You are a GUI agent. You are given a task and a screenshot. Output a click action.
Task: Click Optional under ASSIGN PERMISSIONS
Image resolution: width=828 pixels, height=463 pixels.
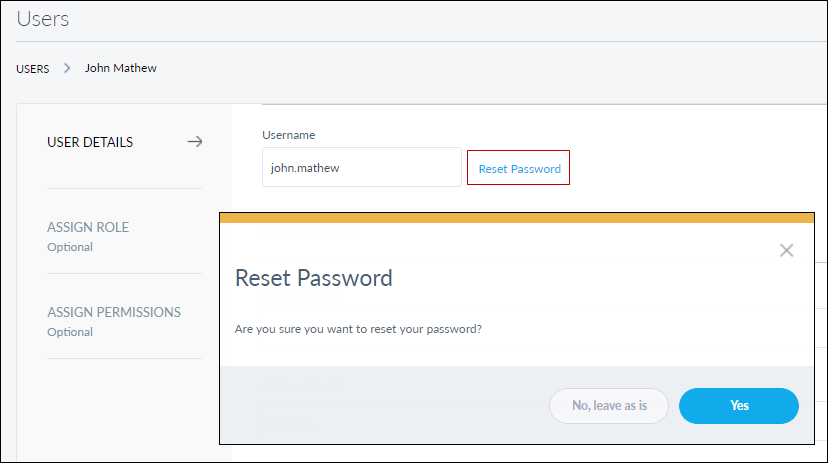click(70, 332)
